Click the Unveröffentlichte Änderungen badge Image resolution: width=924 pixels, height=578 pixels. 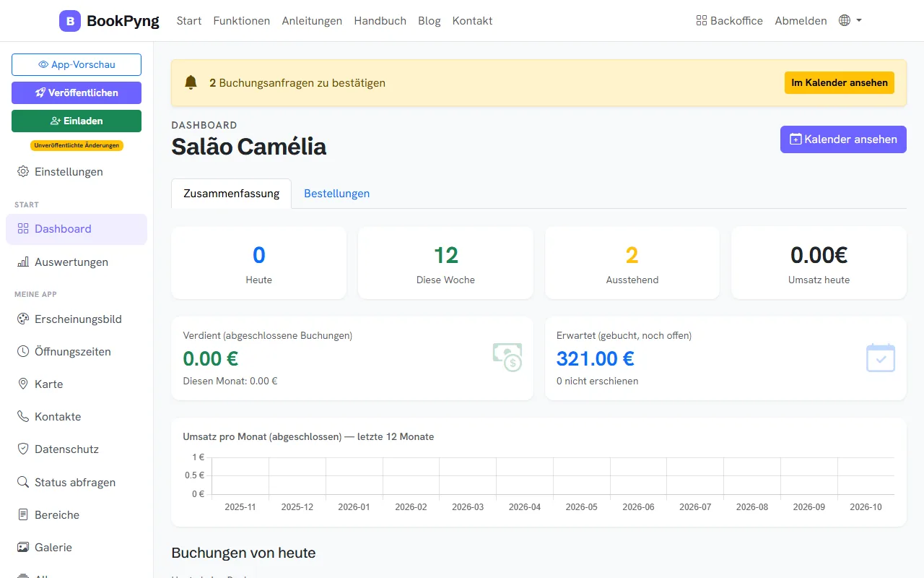(x=77, y=145)
